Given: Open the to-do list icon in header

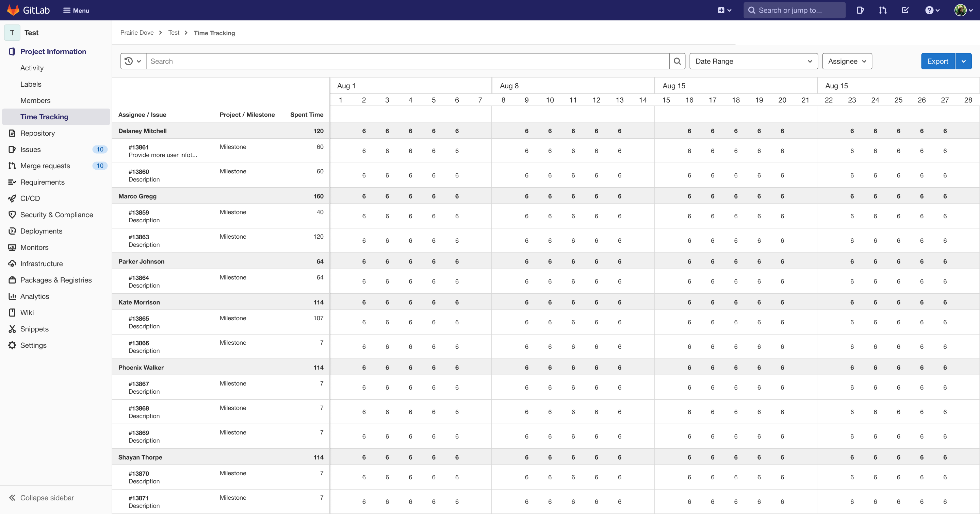Looking at the screenshot, I should (905, 10).
